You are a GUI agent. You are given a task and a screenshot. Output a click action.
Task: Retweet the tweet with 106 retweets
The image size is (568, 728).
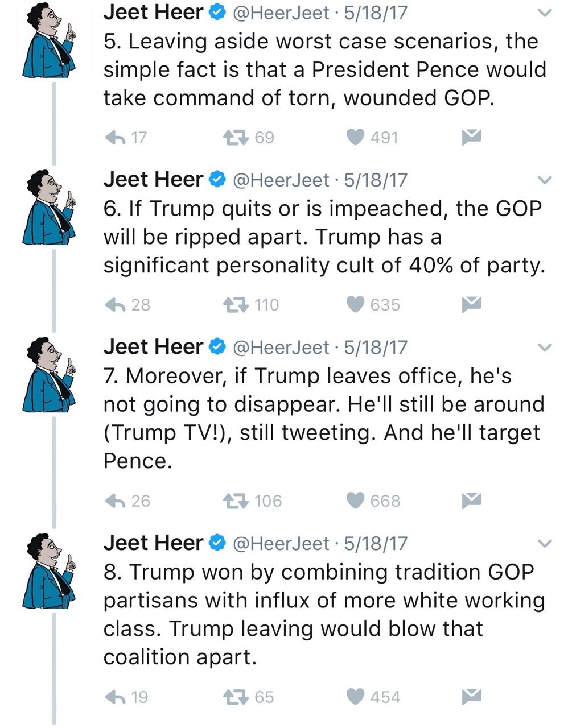236,500
